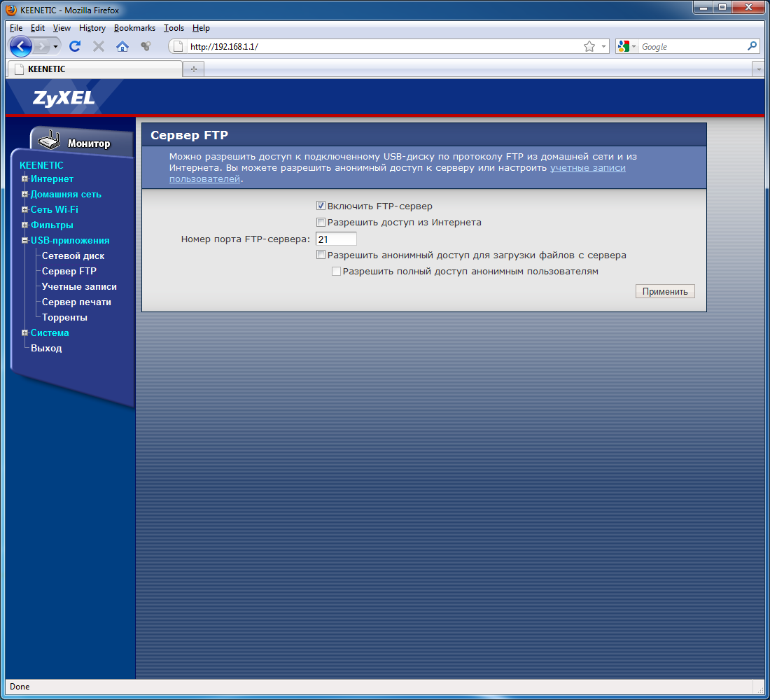Click the Firefox icon in the title bar
The height and width of the screenshot is (700, 770).
[x=11, y=10]
